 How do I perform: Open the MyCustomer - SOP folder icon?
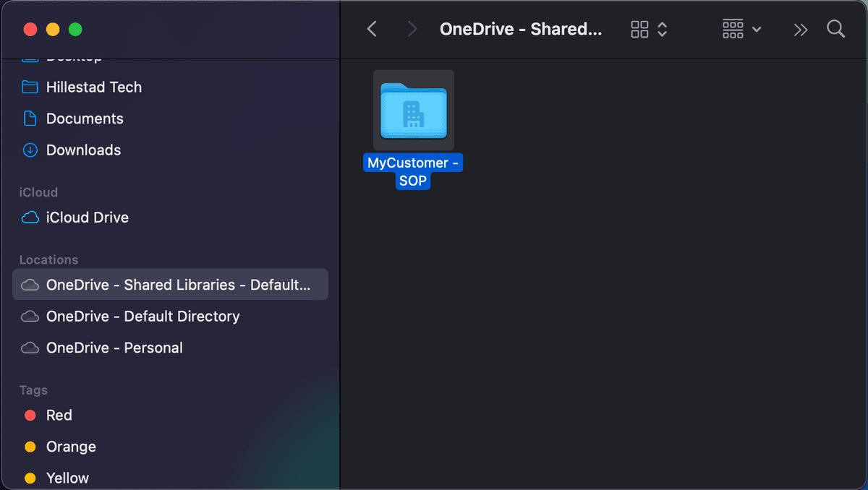coord(413,111)
